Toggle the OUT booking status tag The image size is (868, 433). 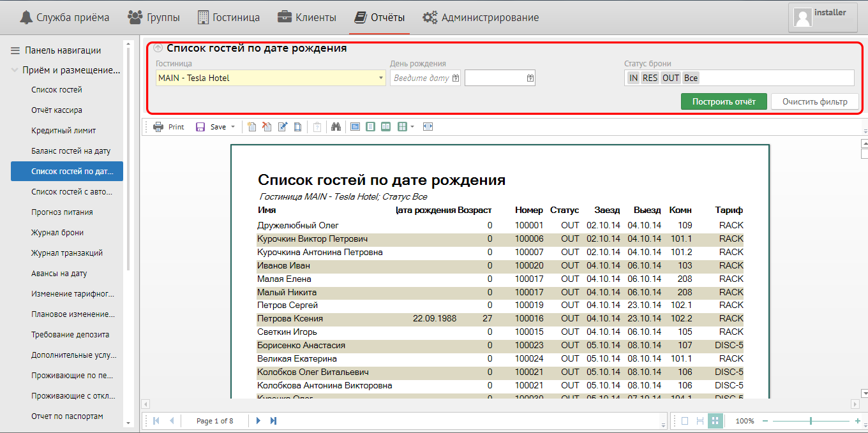[670, 78]
